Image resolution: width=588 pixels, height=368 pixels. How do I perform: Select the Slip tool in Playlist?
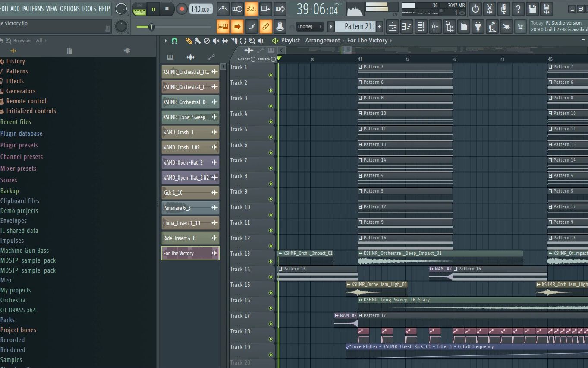(225, 41)
